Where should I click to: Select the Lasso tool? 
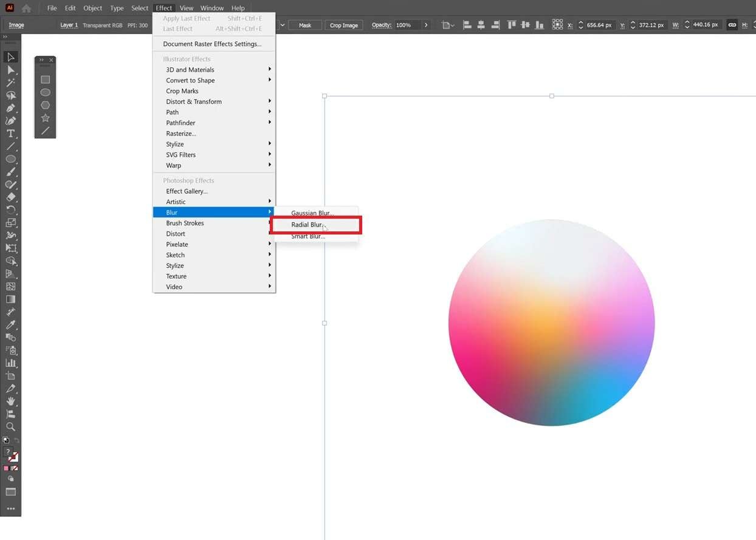point(10,95)
